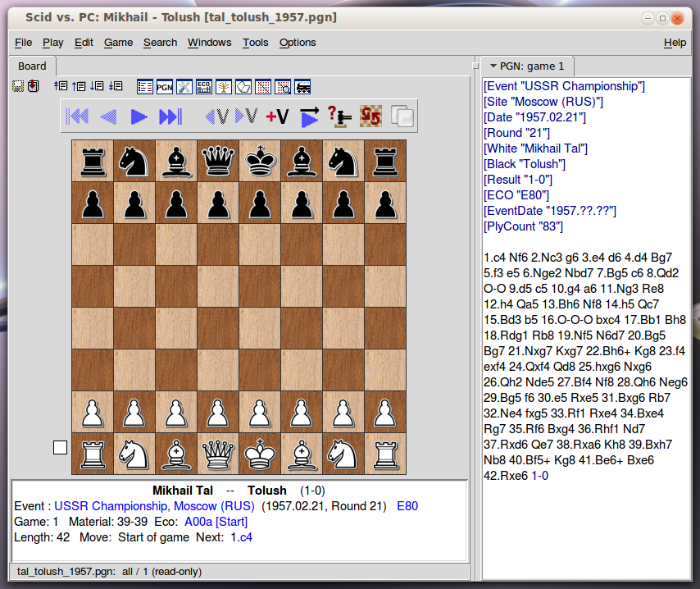Jump to final move 42.Rxe6
The image size is (700, 589).
coord(507,476)
